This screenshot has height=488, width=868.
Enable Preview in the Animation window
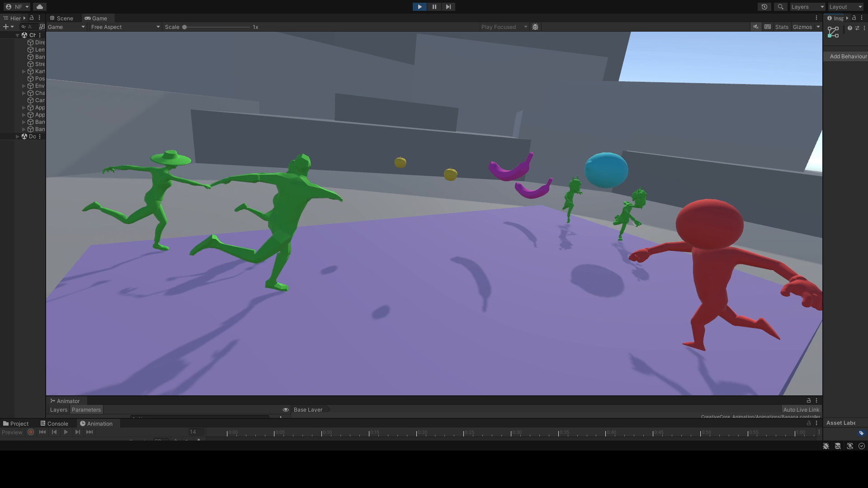[12, 432]
